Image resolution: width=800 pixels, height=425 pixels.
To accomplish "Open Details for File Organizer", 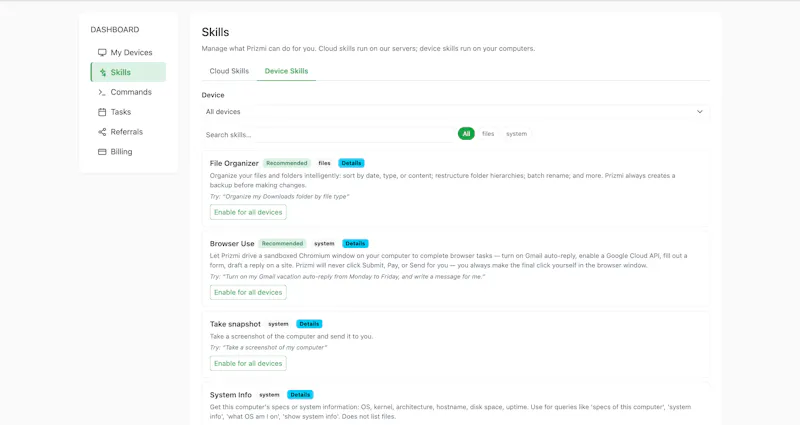I will (351, 163).
